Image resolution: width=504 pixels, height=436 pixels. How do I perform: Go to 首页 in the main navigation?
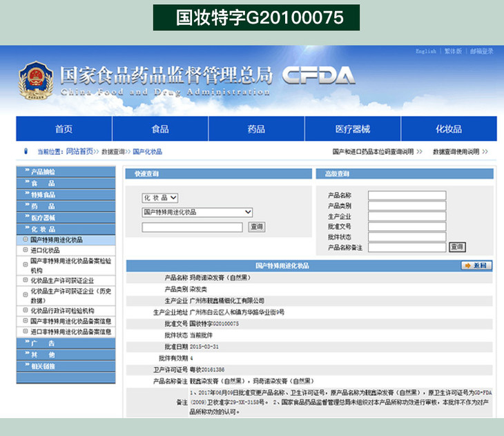pyautogui.click(x=64, y=129)
